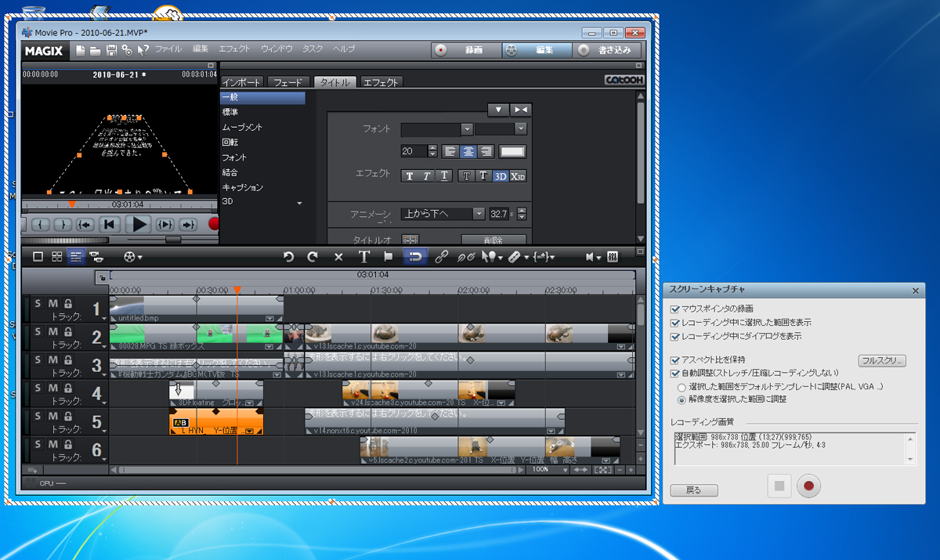Ungroup objects with the broken link icon
Viewport: 940px width, 560px height.
click(x=466, y=256)
